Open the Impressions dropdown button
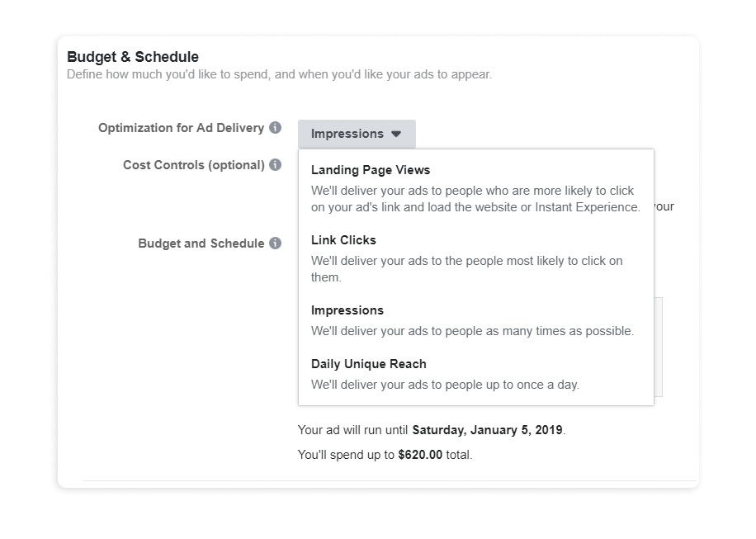756x539 pixels. [x=357, y=134]
